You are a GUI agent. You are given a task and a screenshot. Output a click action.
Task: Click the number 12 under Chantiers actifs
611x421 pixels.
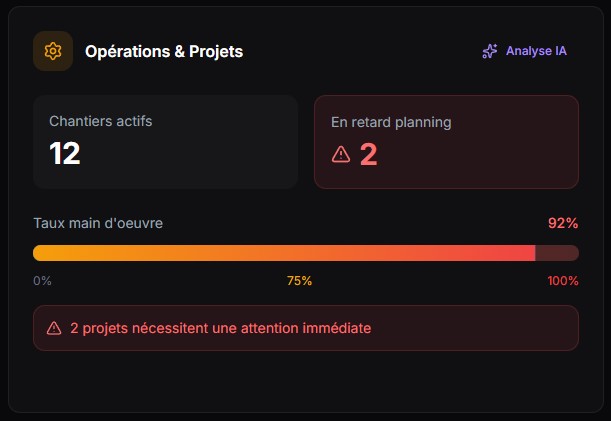[x=65, y=153]
